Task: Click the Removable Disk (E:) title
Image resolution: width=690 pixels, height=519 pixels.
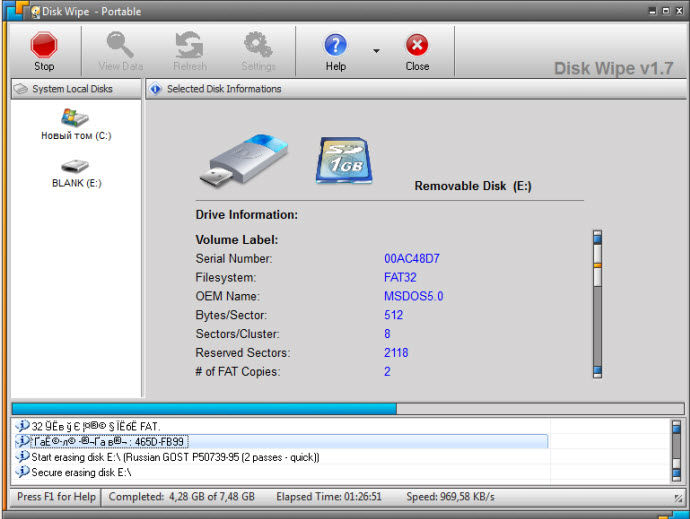Action: tap(473, 186)
